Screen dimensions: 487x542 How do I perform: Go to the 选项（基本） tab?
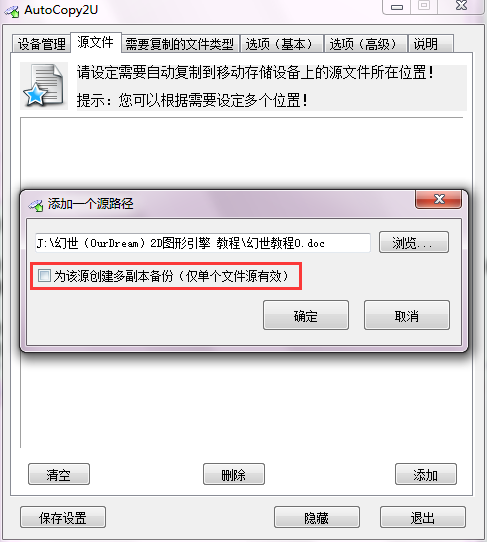(x=281, y=44)
